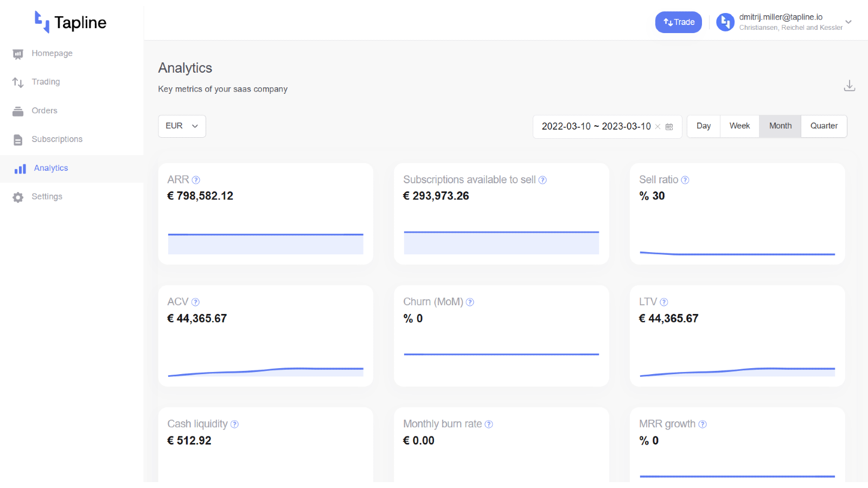This screenshot has width=868, height=488.
Task: Open the LTV help tooltip icon
Action: point(663,302)
